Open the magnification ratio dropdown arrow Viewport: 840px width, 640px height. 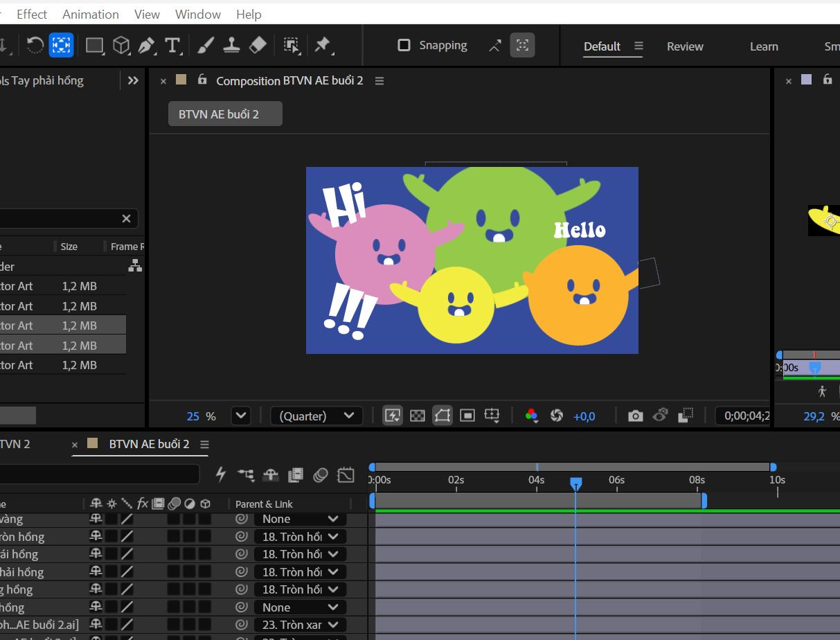[240, 416]
